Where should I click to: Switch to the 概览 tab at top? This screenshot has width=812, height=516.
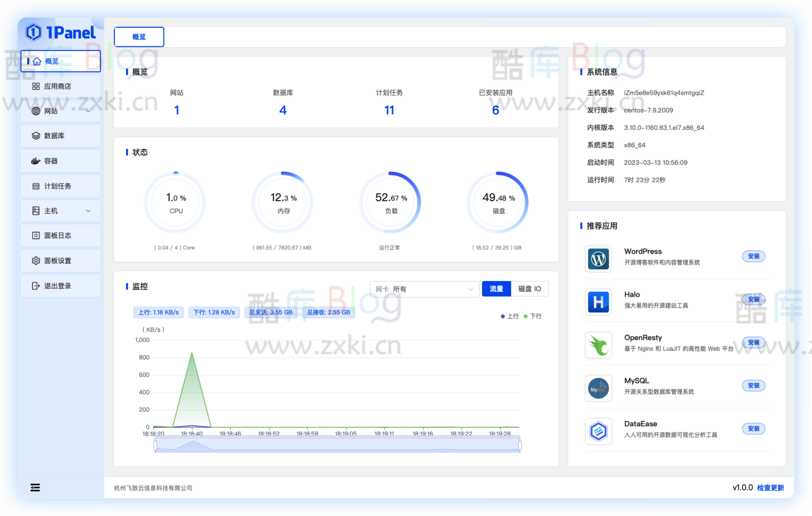pyautogui.click(x=139, y=37)
